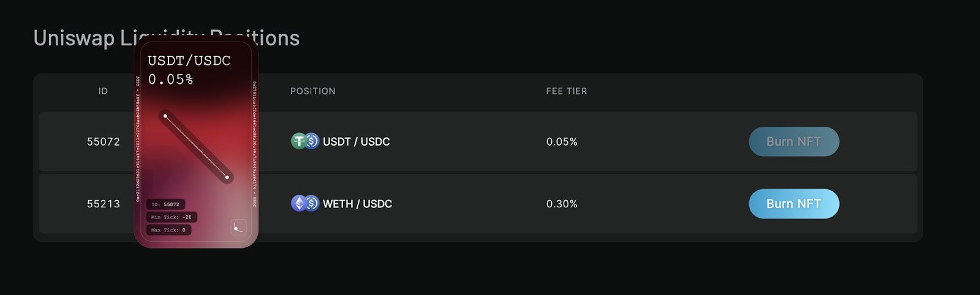
Task: Select the USDT / USDC position label
Action: (356, 141)
